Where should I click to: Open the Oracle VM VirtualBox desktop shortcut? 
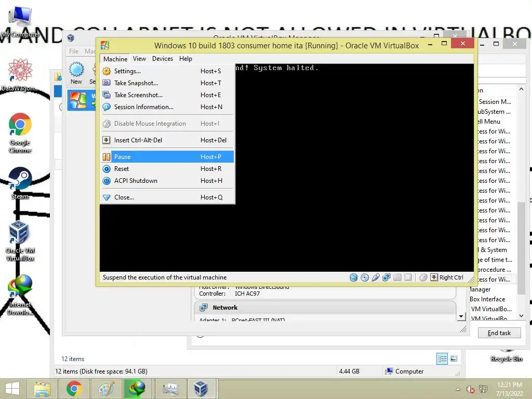tap(20, 241)
